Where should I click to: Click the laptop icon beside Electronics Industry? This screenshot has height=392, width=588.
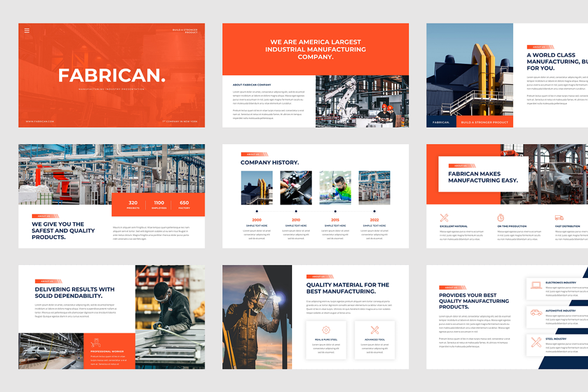coord(536,285)
